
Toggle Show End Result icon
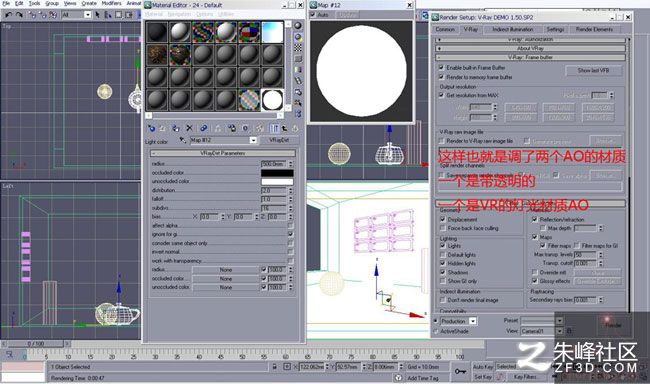click(274, 128)
